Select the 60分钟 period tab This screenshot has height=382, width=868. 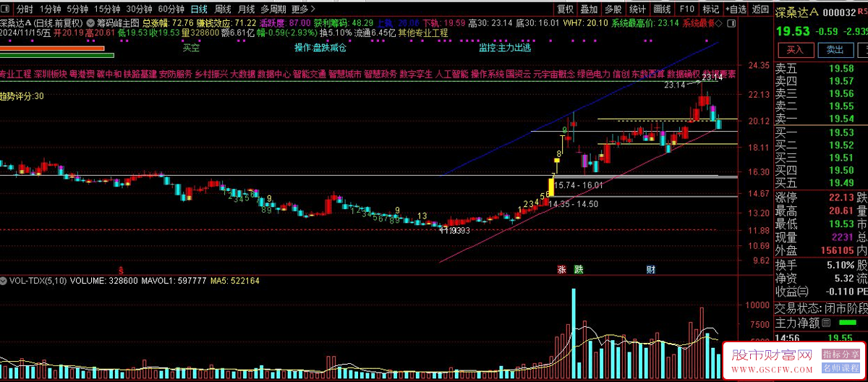coord(171,9)
